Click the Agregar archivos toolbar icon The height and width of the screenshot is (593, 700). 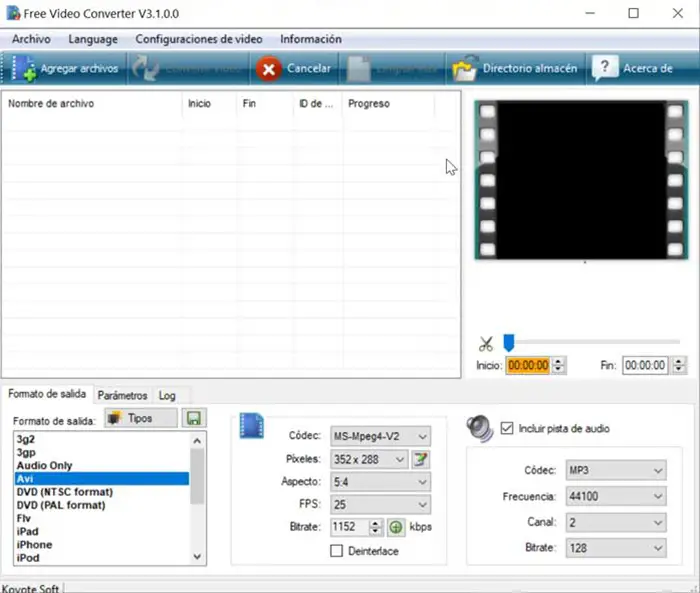pyautogui.click(x=24, y=69)
